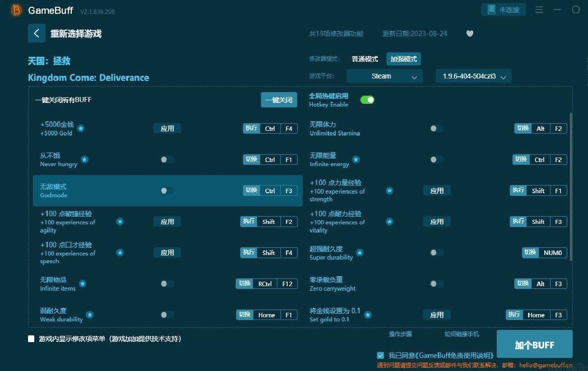Click the GameBuff logo icon
Viewport: 588px width, 371px height.
(16, 10)
